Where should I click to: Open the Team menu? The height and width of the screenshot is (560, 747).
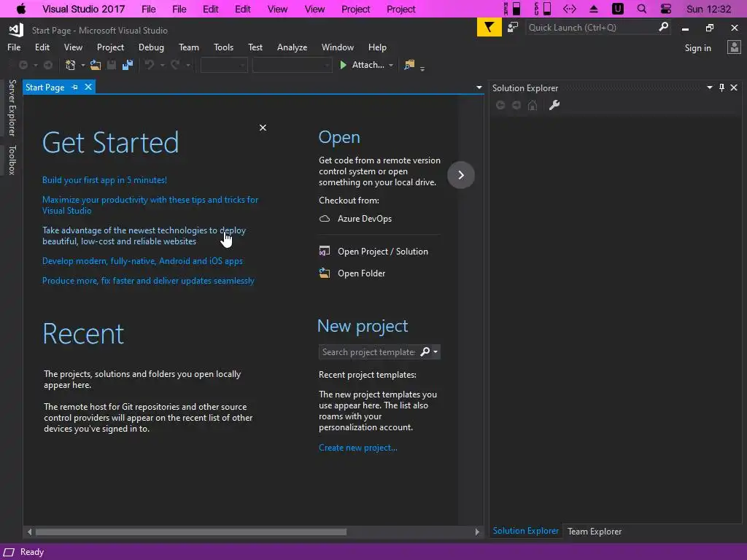point(189,47)
